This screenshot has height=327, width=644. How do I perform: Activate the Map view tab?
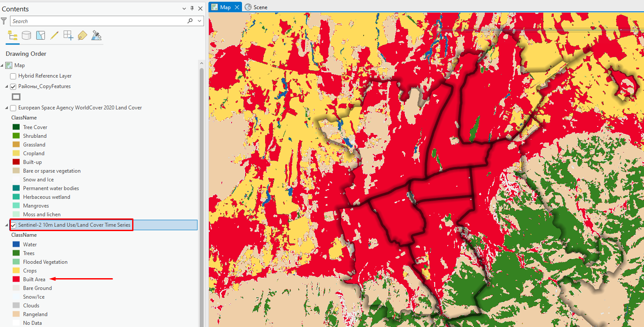pyautogui.click(x=225, y=7)
